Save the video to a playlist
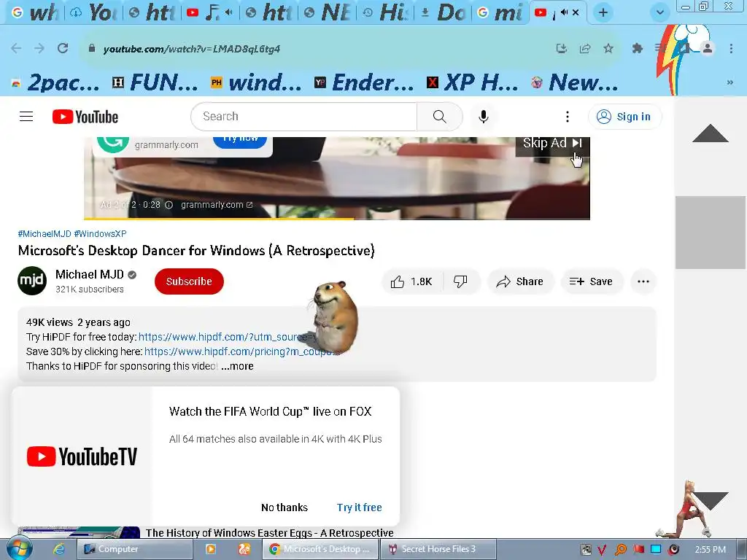The width and height of the screenshot is (747, 560). pyautogui.click(x=591, y=281)
